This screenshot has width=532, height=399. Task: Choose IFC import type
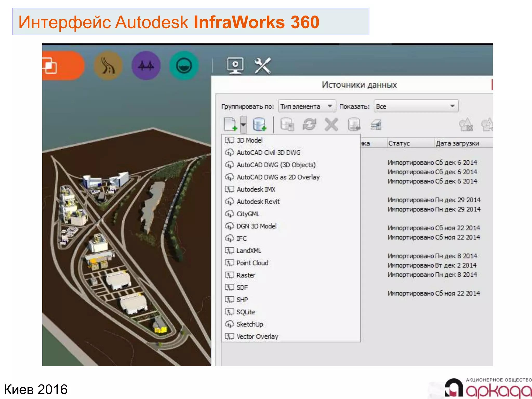pos(291,238)
